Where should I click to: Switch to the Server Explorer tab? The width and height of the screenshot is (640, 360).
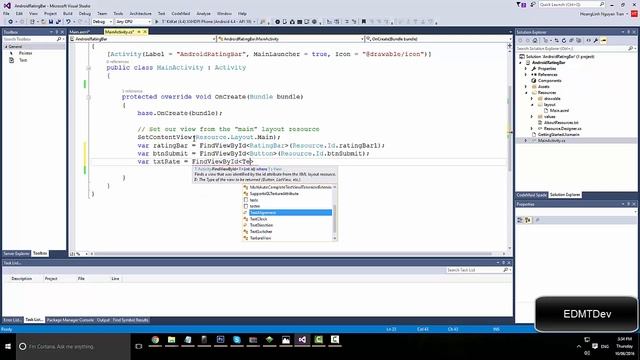click(16, 253)
